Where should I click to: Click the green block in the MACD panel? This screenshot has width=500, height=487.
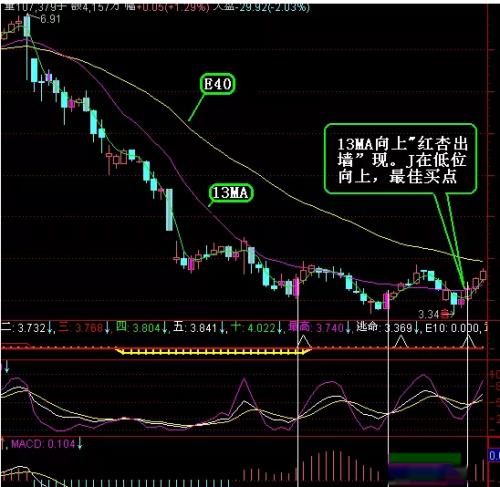(x=425, y=458)
